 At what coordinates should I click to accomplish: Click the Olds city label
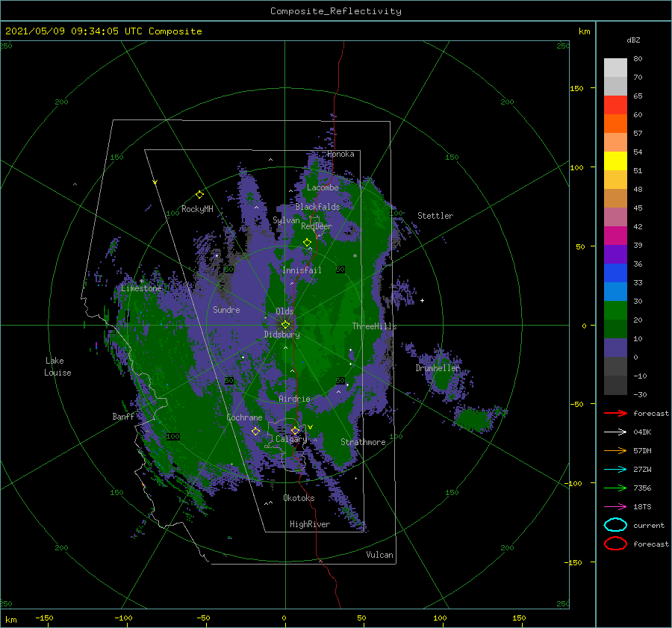click(x=284, y=311)
